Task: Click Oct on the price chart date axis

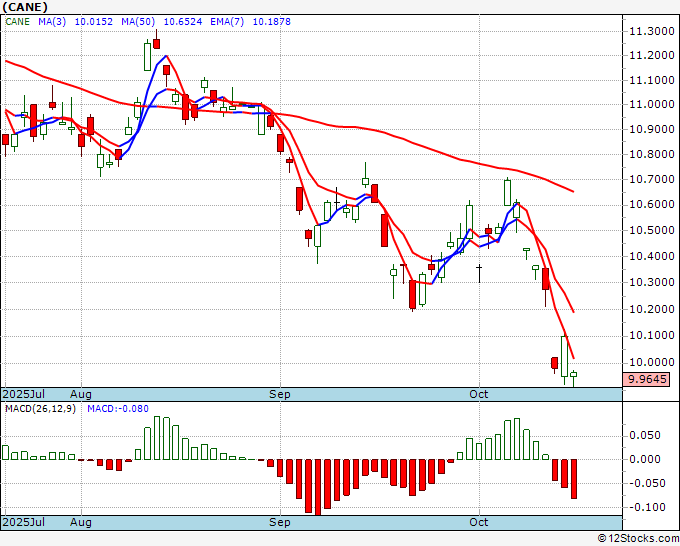Action: click(479, 394)
